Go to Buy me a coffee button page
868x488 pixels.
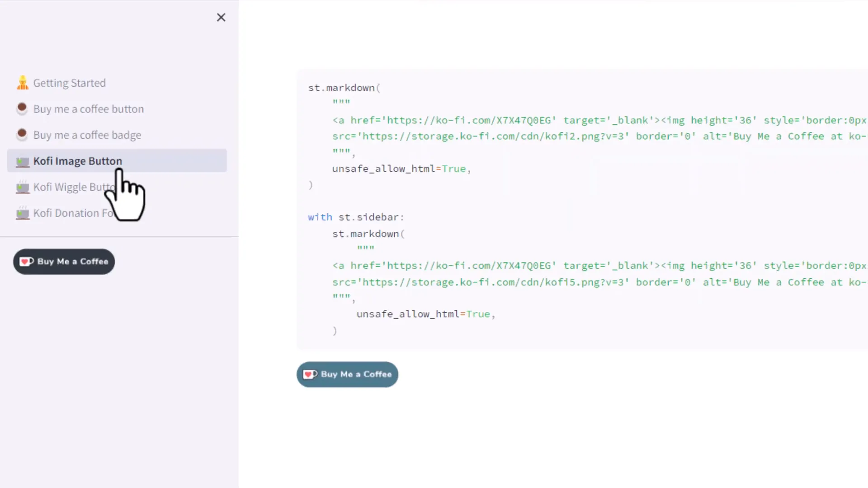coord(89,109)
